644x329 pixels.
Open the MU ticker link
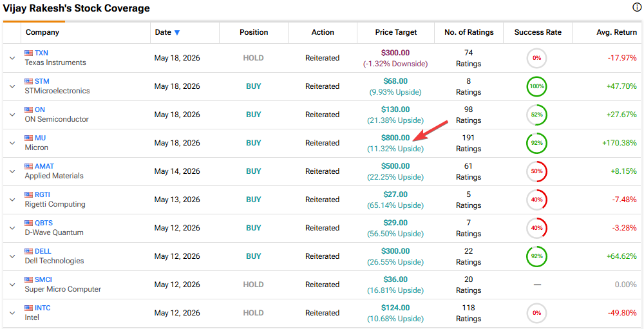tap(40, 138)
